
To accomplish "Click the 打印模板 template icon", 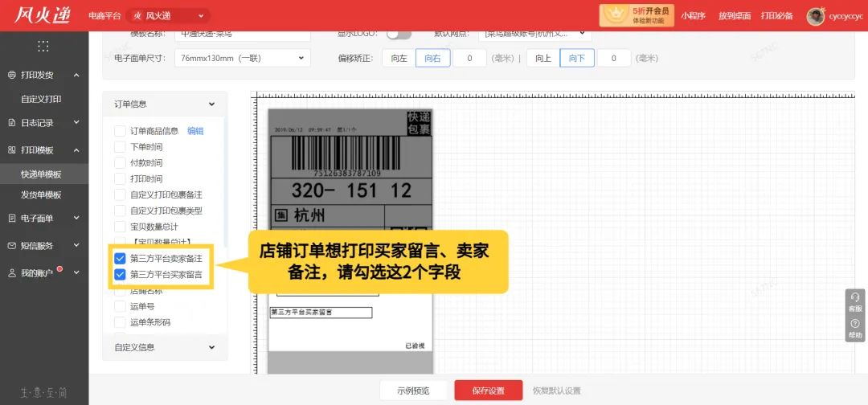I will pyautogui.click(x=11, y=150).
